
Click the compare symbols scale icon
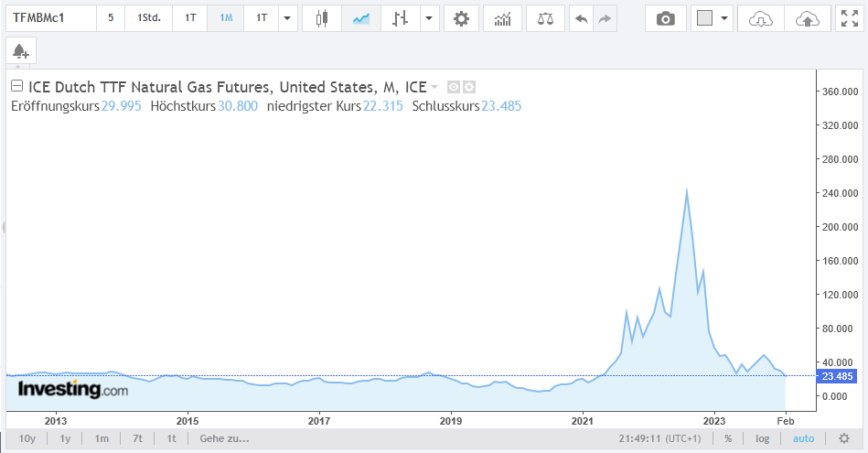(x=546, y=18)
